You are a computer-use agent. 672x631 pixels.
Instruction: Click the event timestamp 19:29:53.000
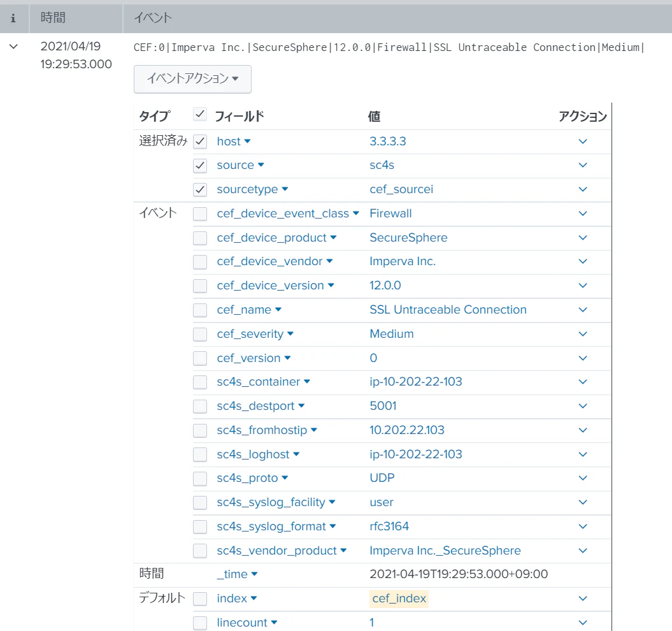(76, 64)
